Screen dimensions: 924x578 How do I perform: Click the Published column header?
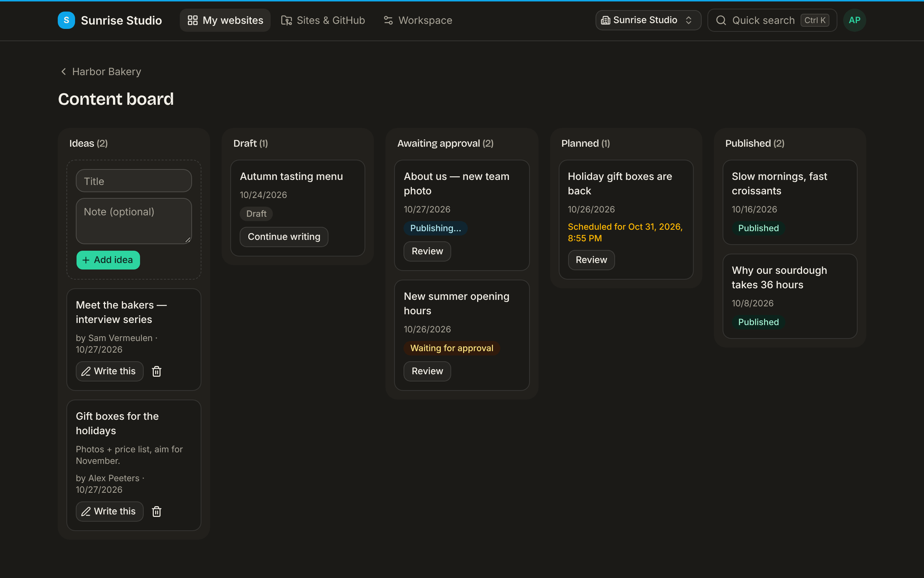click(x=754, y=143)
